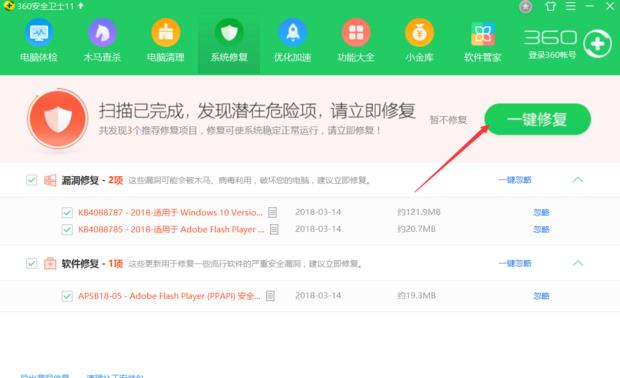Open 小金库 money bag icon
Screen dimensions: 620x378
click(420, 33)
